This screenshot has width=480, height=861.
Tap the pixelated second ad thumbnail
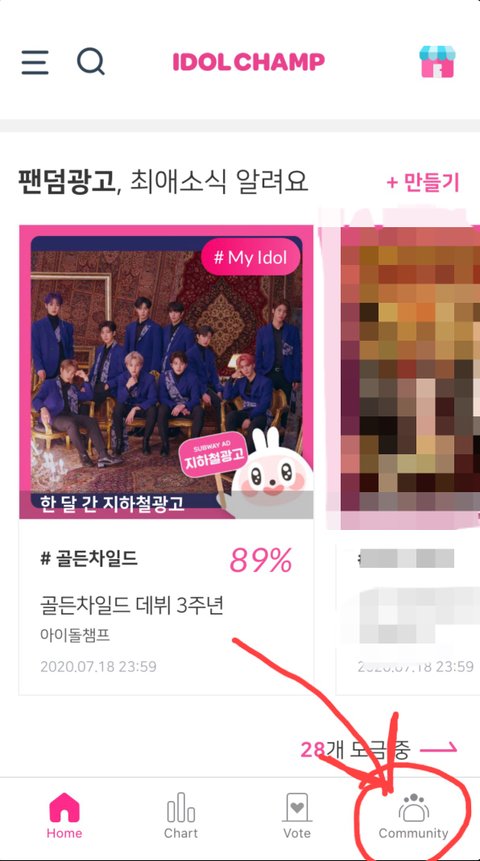pos(410,371)
